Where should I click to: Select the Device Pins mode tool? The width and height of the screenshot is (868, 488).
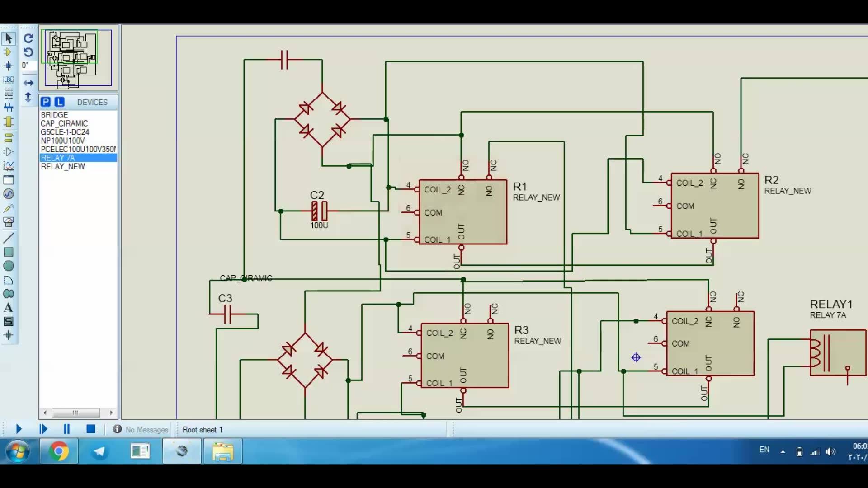8,151
